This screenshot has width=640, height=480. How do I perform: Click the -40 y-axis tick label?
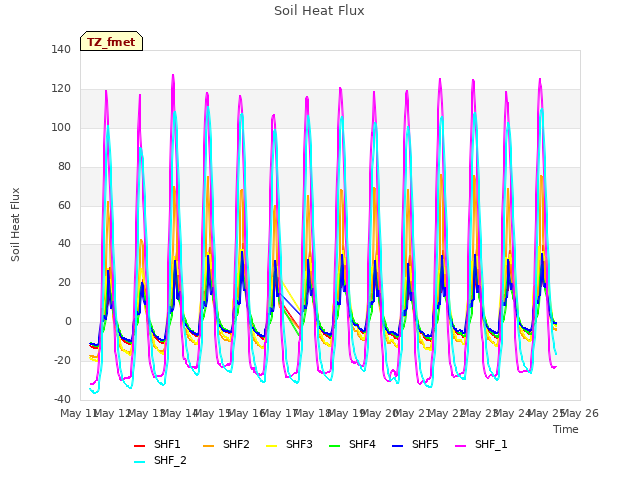point(62,399)
